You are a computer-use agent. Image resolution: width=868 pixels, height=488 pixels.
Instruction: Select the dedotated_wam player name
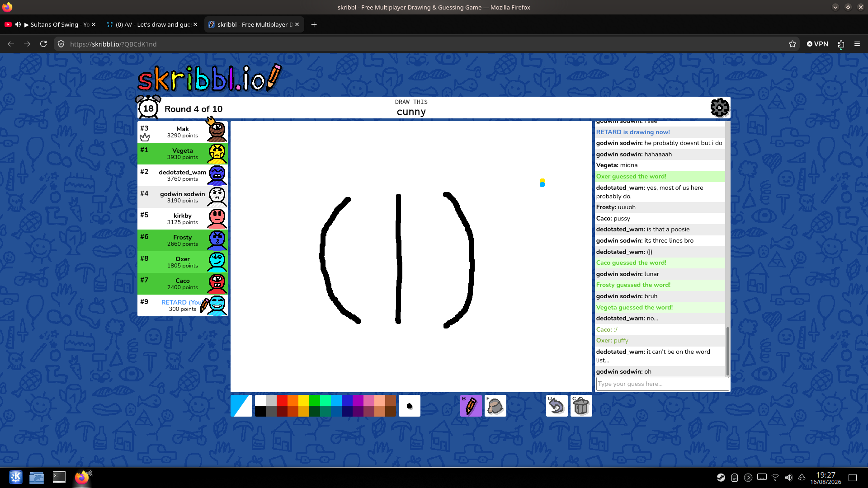(183, 172)
